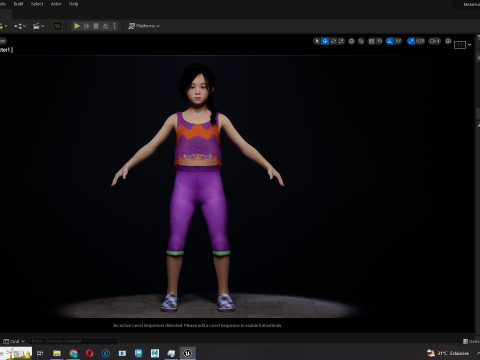Click the stop simulation square button
480x360 pixels.
tap(96, 26)
